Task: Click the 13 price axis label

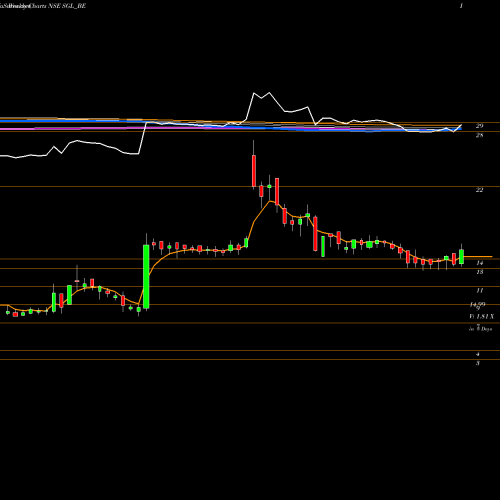Action: (x=479, y=272)
